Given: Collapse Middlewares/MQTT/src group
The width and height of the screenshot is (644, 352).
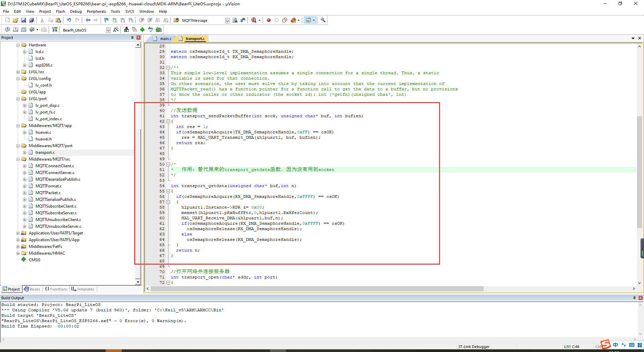Looking at the screenshot, I should 18,159.
